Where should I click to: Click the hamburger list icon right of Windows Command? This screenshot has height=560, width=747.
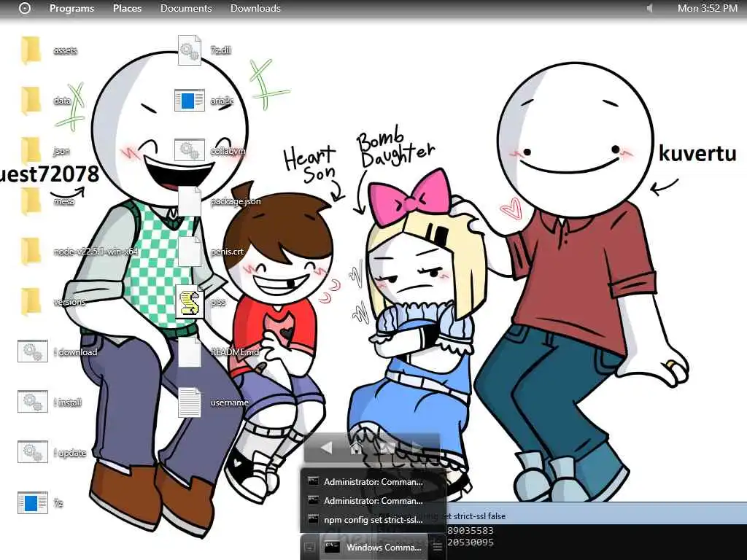click(x=438, y=547)
